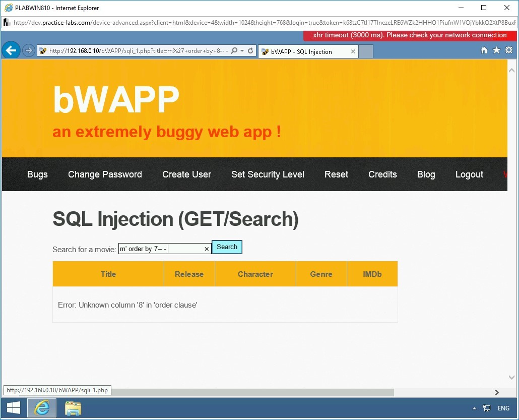Open the browser Tools settings gear

509,50
